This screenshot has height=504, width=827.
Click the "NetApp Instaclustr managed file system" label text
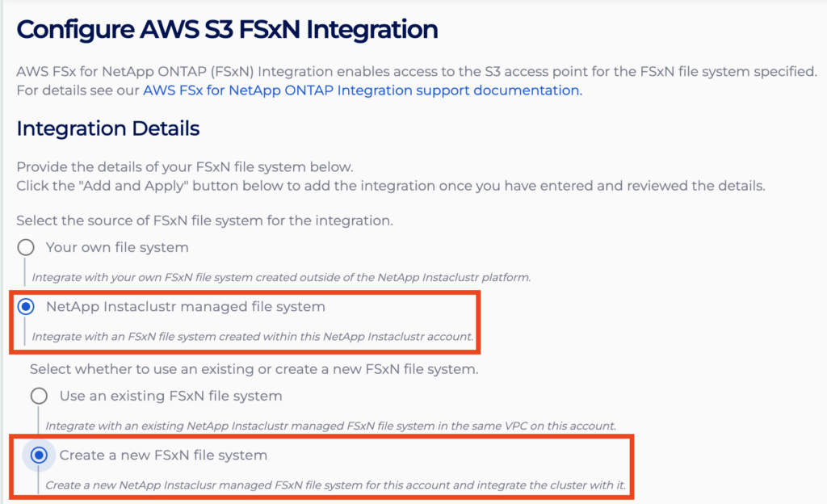click(185, 307)
